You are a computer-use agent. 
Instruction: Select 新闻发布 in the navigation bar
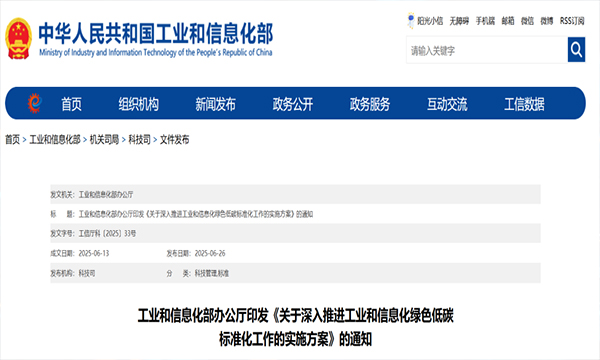coord(215,104)
